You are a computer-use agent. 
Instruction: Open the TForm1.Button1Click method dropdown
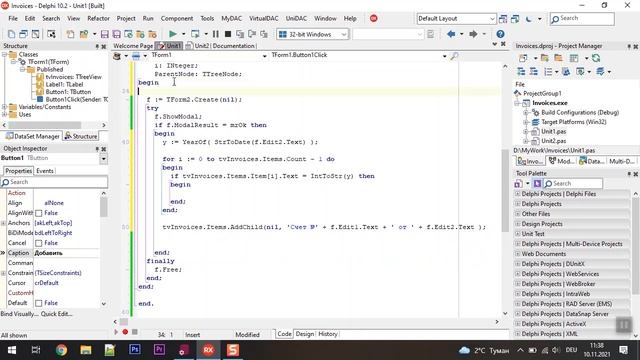point(444,56)
